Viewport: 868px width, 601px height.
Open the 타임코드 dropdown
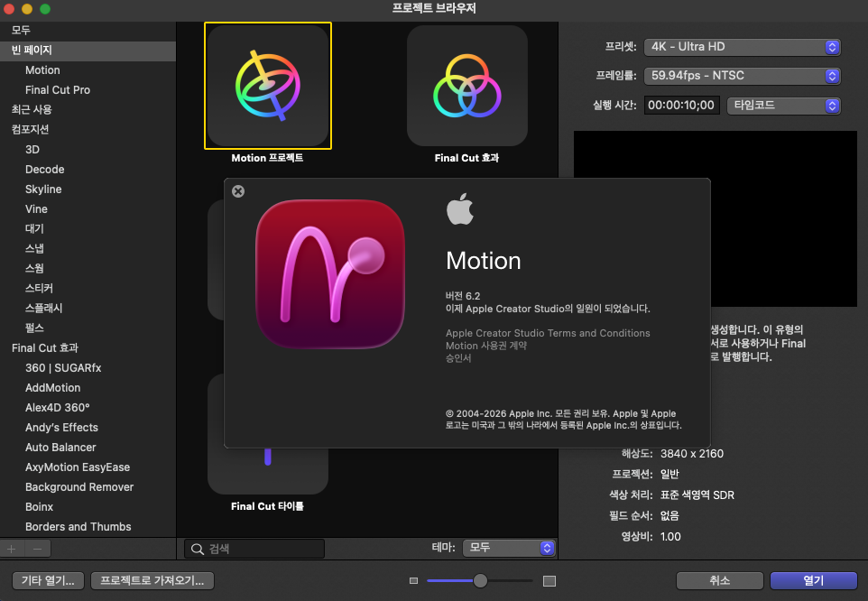(783, 106)
